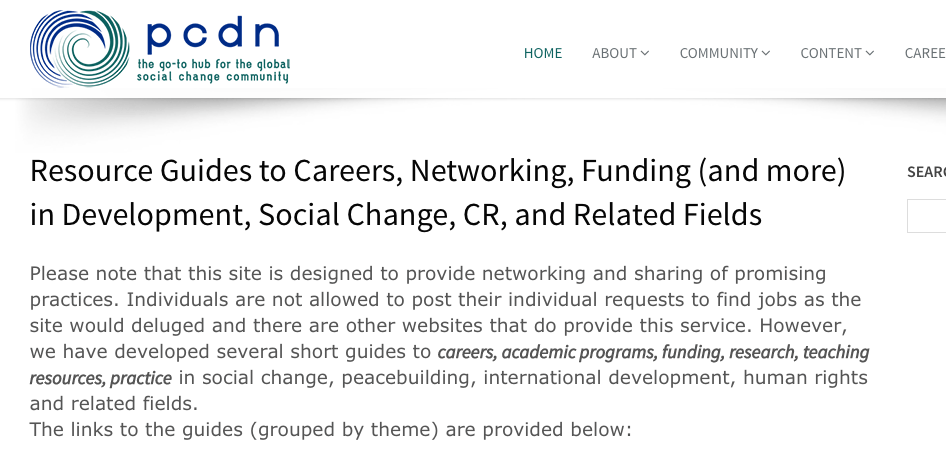The image size is (946, 456).
Task: Go to the HOME menu item
Action: coord(543,53)
